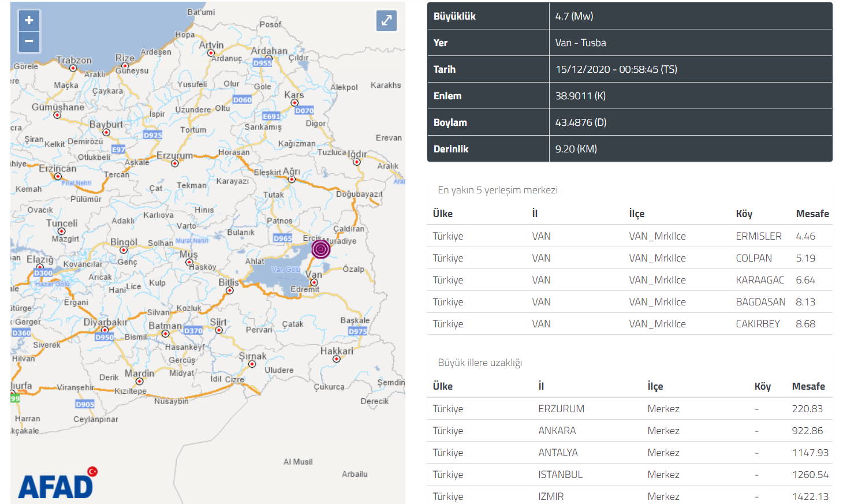Click the Trabzon city marker

click(x=73, y=68)
